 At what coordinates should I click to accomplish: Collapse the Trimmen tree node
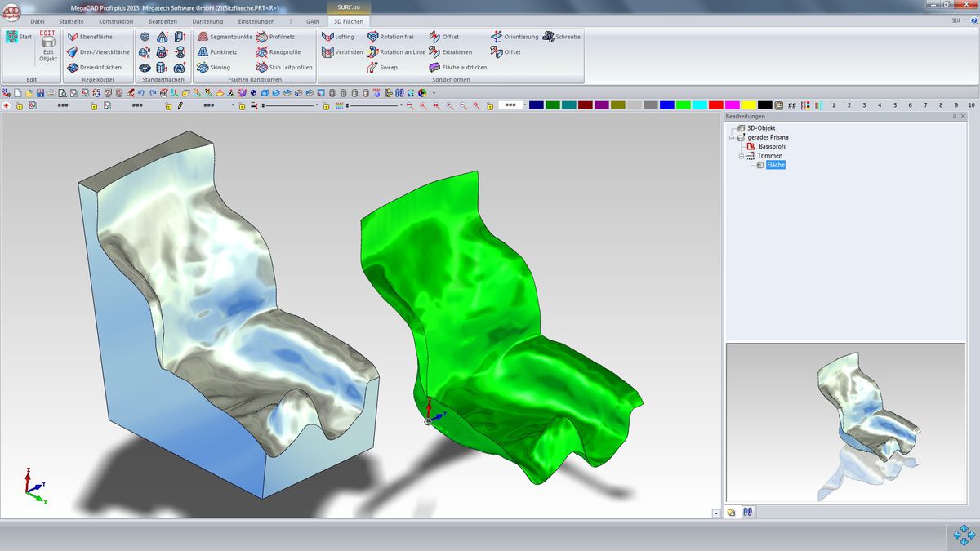click(x=742, y=155)
